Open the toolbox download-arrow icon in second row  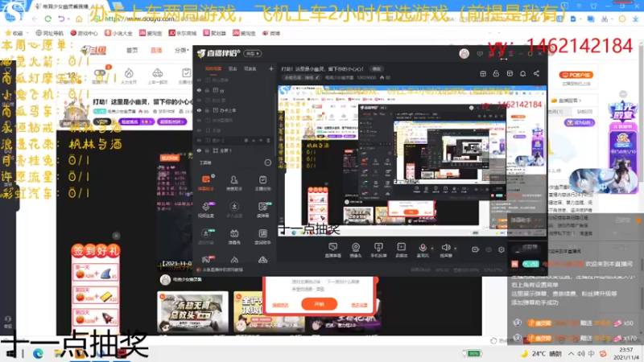pos(234,209)
